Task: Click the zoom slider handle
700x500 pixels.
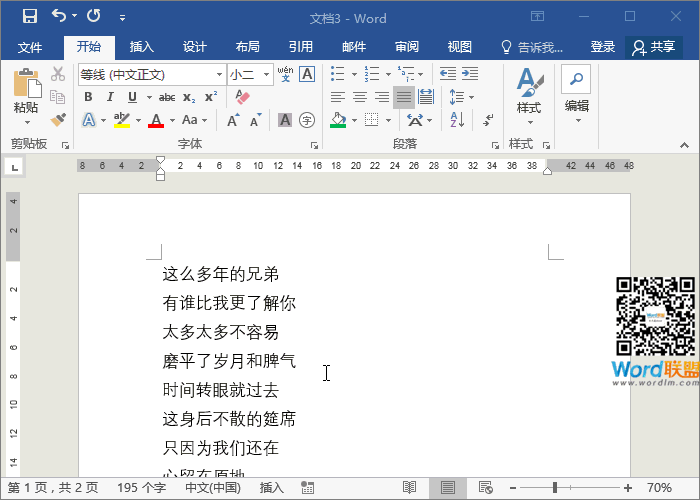Action: point(555,488)
